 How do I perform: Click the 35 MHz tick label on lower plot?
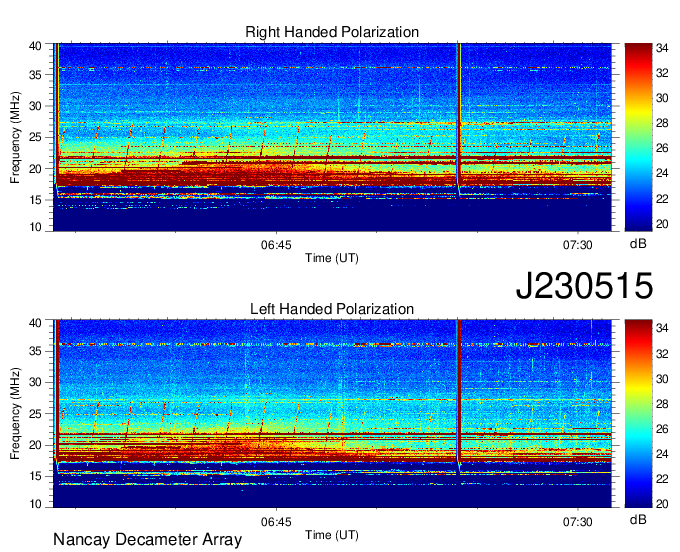(35, 351)
